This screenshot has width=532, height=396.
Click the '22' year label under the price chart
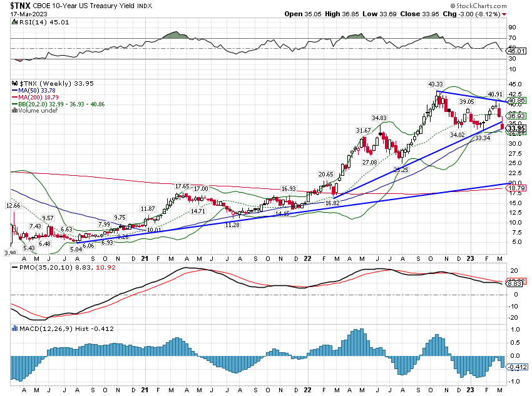[x=307, y=258]
